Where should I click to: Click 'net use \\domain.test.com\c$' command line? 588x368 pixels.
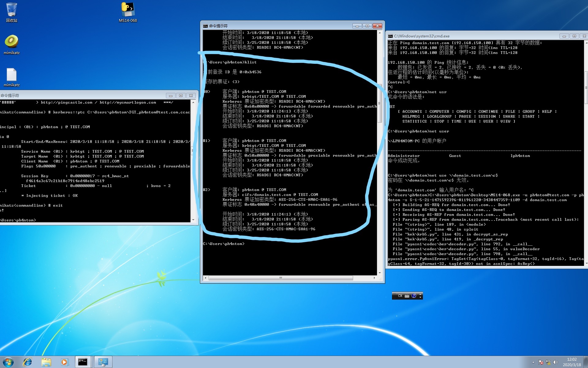pyautogui.click(x=443, y=175)
